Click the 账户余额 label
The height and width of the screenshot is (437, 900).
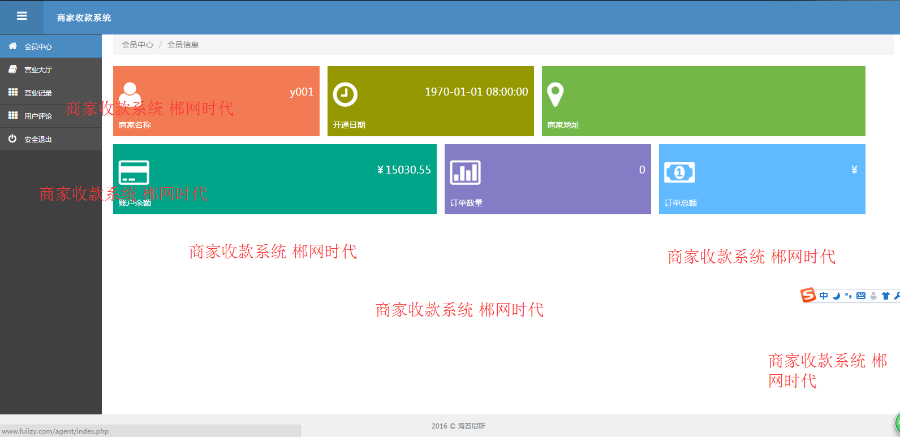coord(135,203)
